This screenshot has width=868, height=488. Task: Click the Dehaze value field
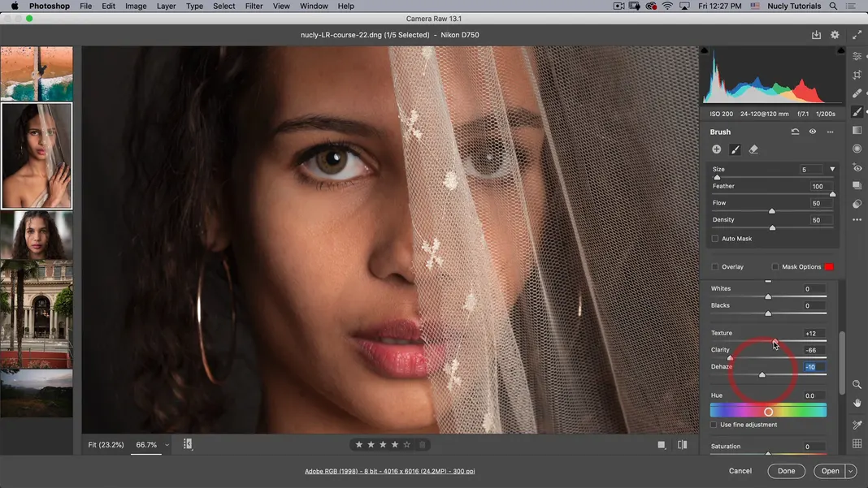(x=814, y=367)
